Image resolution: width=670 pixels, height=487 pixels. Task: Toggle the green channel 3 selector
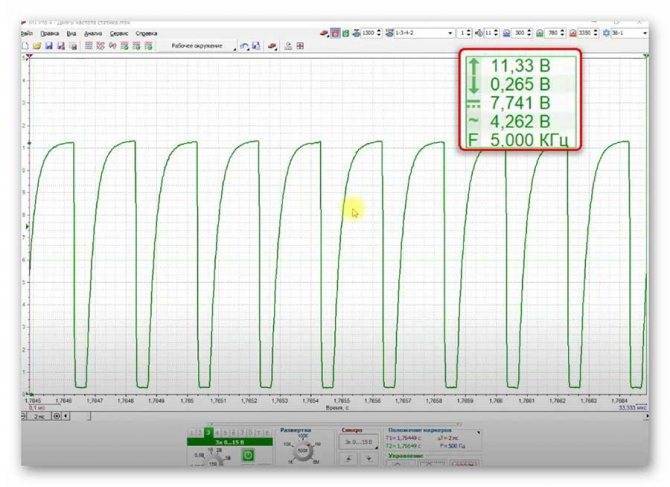208,433
